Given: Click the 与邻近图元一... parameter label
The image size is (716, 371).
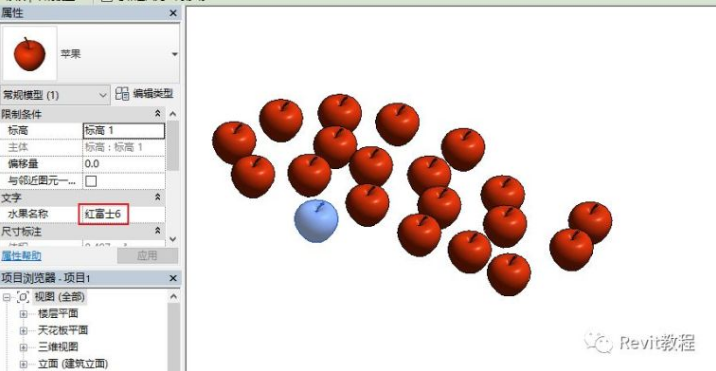Looking at the screenshot, I should pos(41,181).
